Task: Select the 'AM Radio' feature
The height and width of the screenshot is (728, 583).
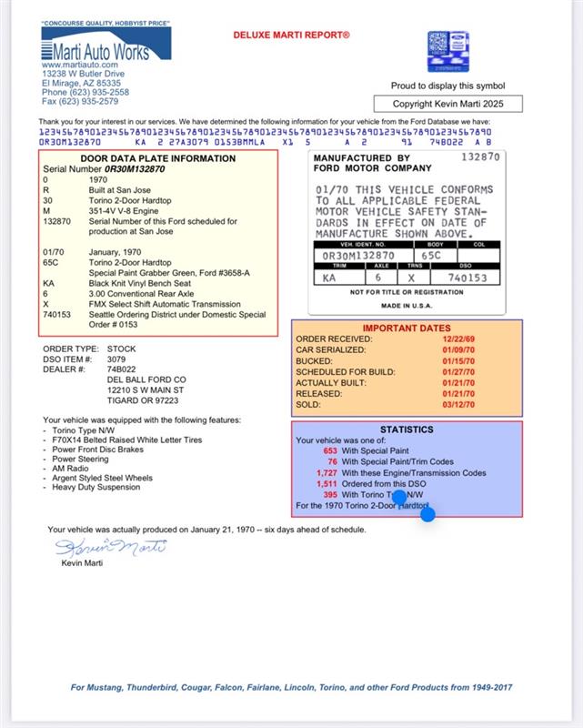Action: point(70,469)
